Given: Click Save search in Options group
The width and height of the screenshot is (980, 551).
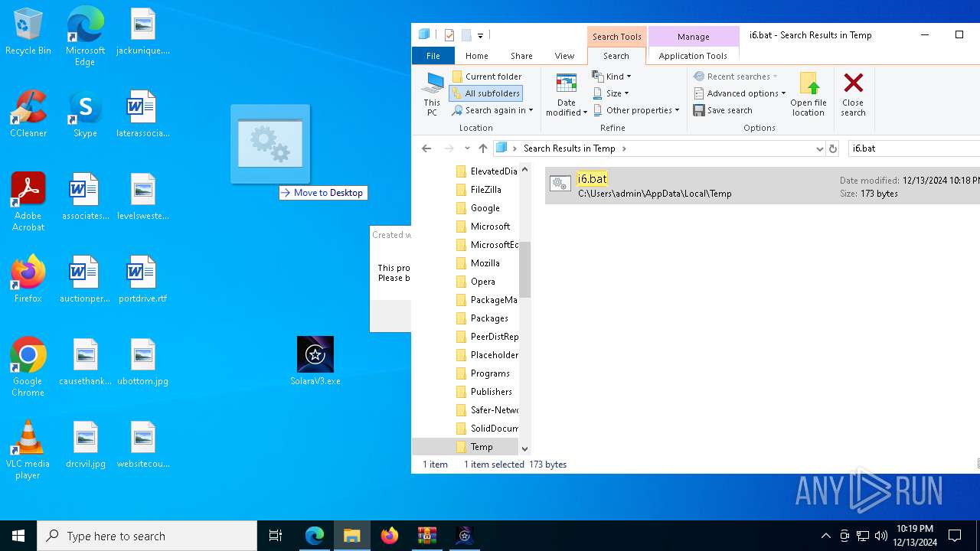Looking at the screenshot, I should 723,110.
